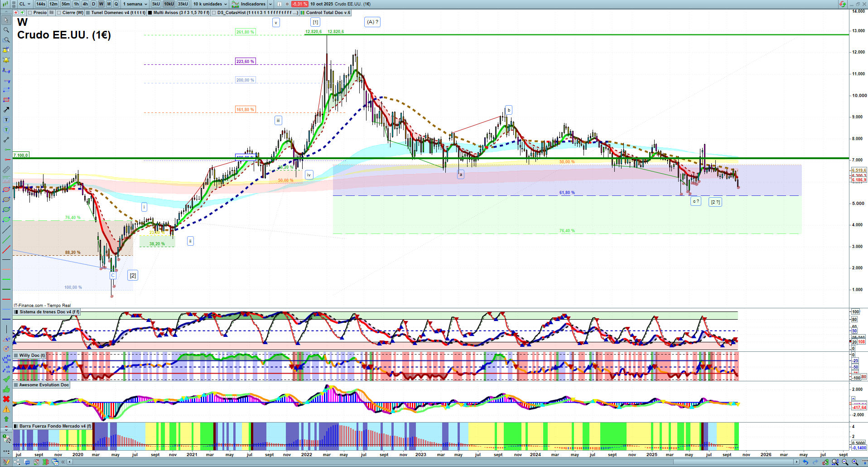Click the horizontal scrollbar right arrow
Viewport: 868px width, 467px height.
pos(797,462)
